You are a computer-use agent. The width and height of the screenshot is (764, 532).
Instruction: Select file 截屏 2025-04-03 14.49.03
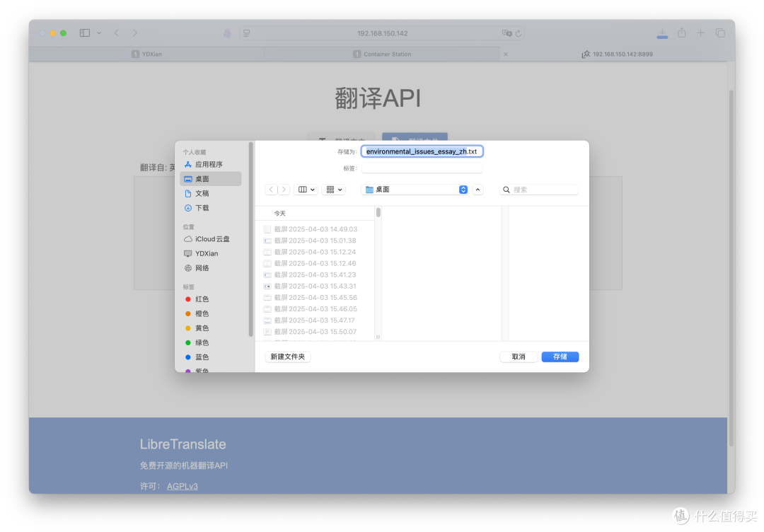click(x=315, y=229)
